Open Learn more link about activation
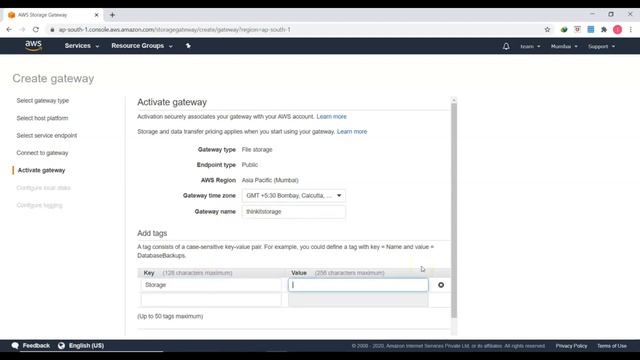Viewport: 640px width, 360px height. tap(331, 117)
